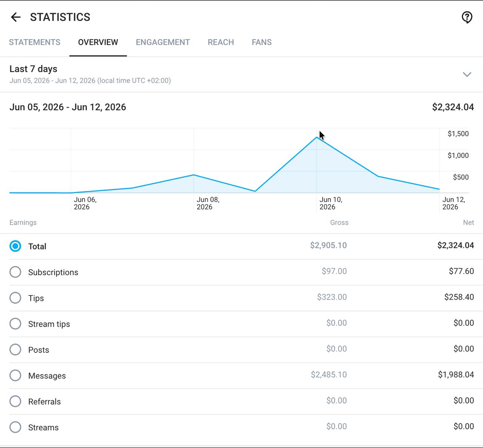Viewport: 483px width, 448px height.
Task: Click the $2,324.04 net value in Total row
Action: click(455, 245)
